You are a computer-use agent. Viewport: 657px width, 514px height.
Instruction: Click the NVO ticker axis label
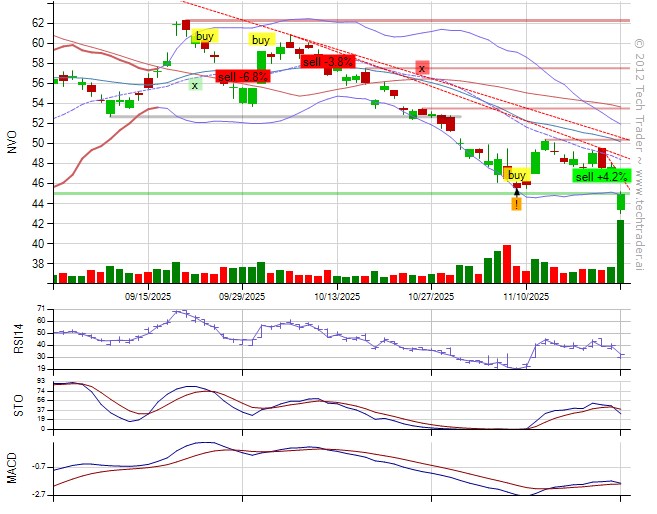[12, 143]
